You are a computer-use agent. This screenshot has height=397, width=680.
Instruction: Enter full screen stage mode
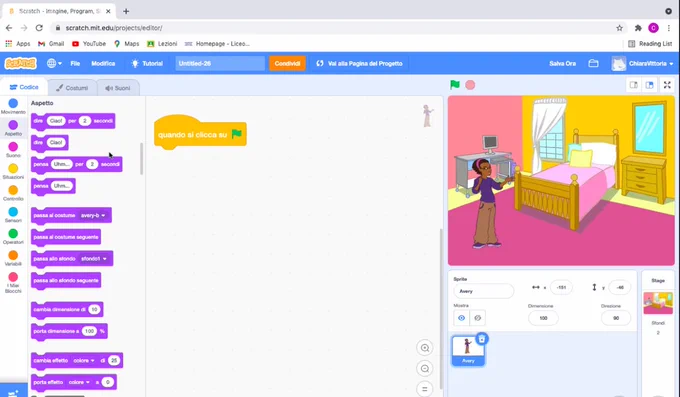click(x=667, y=85)
